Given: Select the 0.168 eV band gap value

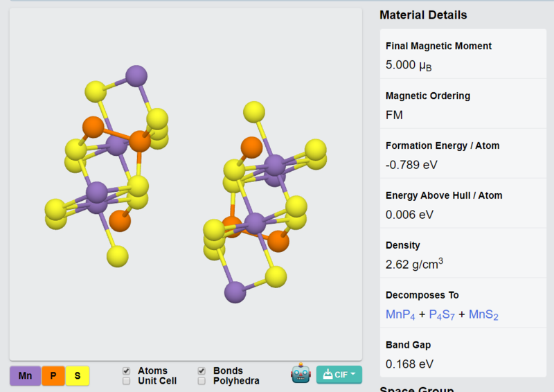Looking at the screenshot, I should (x=409, y=364).
